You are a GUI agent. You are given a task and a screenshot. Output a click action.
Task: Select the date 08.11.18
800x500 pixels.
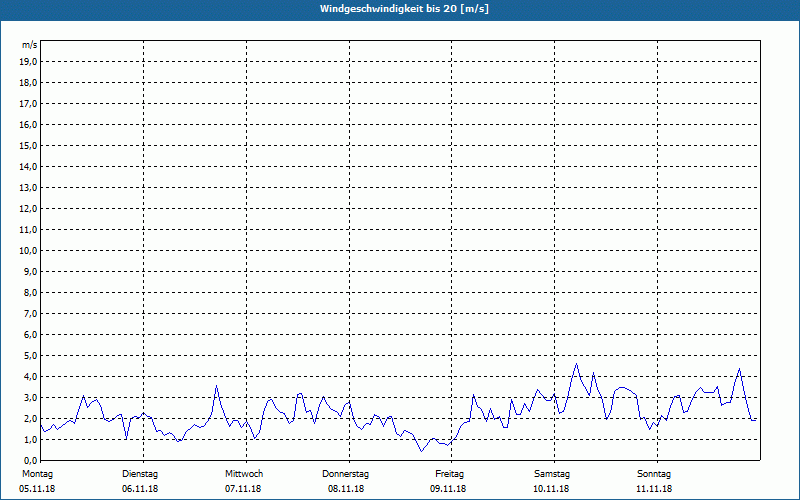346,489
